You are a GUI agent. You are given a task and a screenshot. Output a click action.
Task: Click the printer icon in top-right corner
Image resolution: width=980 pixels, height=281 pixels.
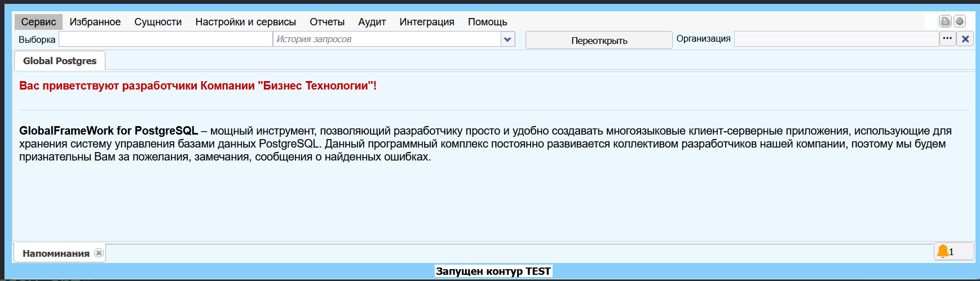coord(945,21)
